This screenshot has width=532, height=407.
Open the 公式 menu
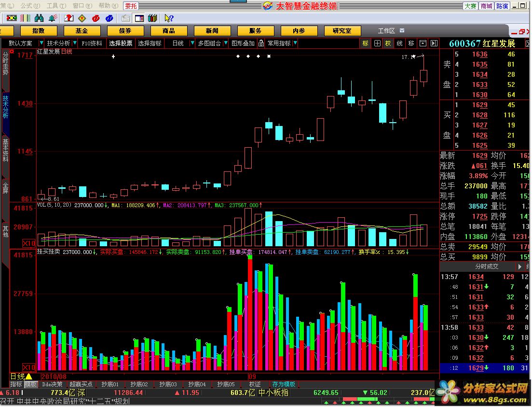(x=30, y=6)
